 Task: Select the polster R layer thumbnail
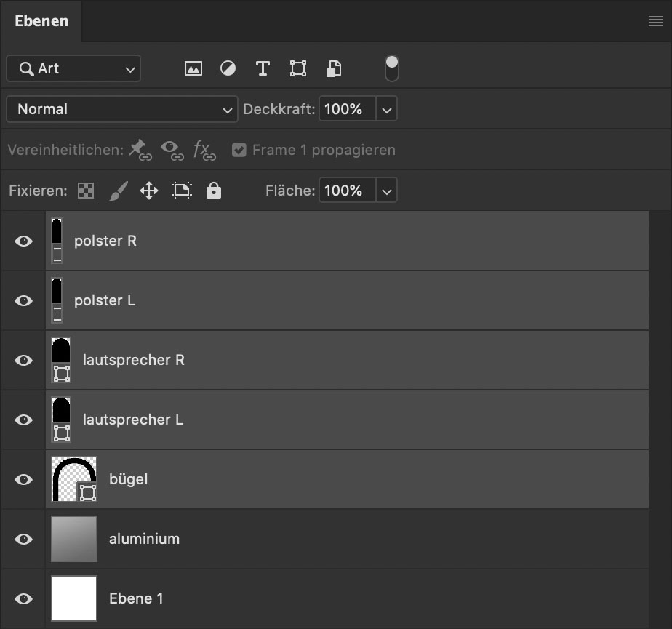[x=57, y=241]
